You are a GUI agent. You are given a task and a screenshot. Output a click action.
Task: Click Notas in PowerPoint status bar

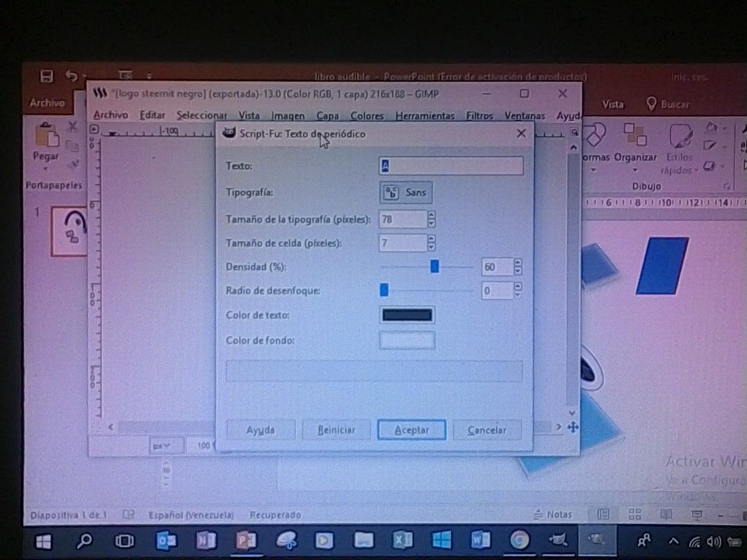coord(552,514)
